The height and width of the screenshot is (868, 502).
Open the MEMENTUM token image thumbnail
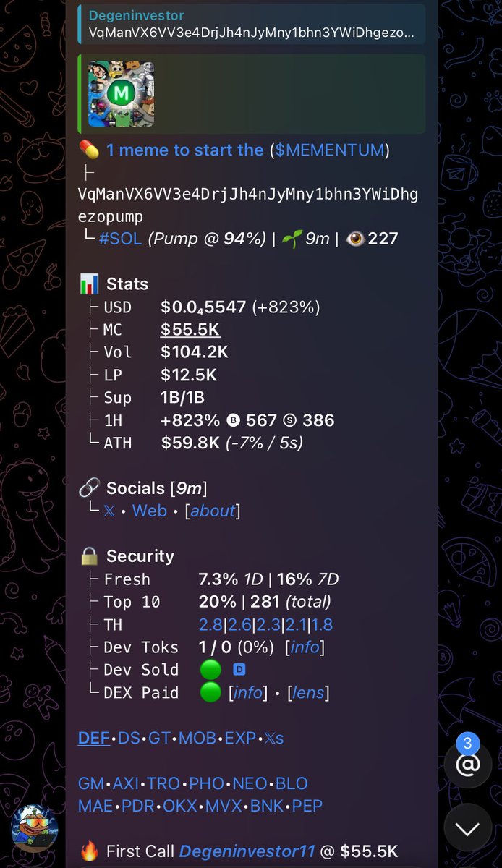(121, 93)
